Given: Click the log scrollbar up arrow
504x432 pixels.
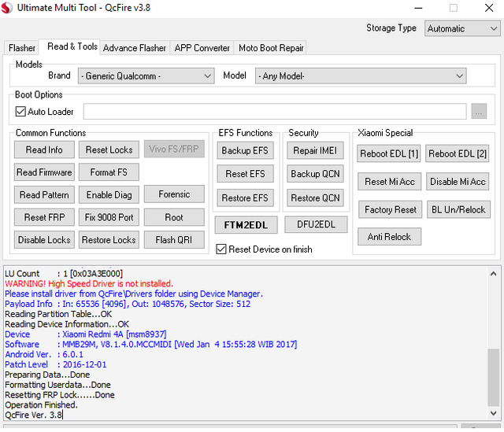Looking at the screenshot, I should pyautogui.click(x=494, y=274).
